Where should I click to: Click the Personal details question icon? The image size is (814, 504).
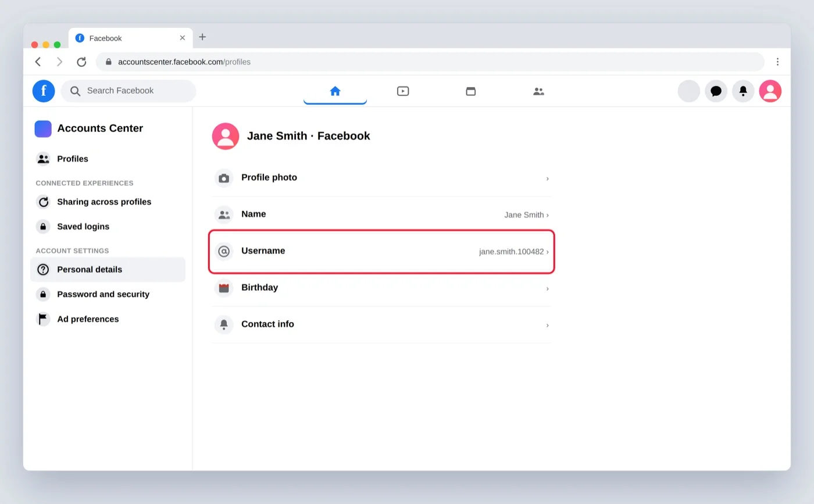coord(43,270)
